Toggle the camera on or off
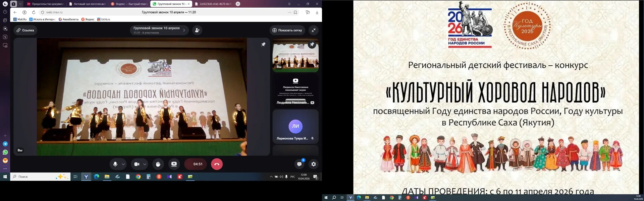 click(137, 164)
